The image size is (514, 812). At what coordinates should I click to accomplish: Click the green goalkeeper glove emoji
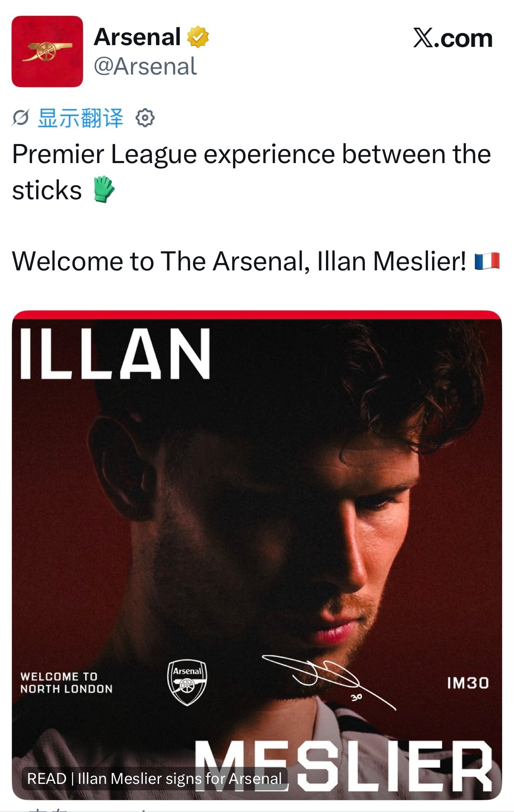click(104, 189)
